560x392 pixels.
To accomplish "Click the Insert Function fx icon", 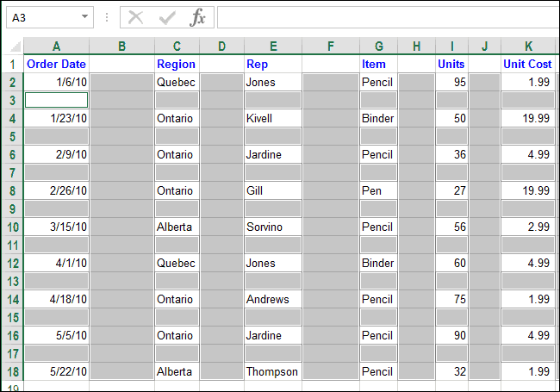I will point(198,17).
